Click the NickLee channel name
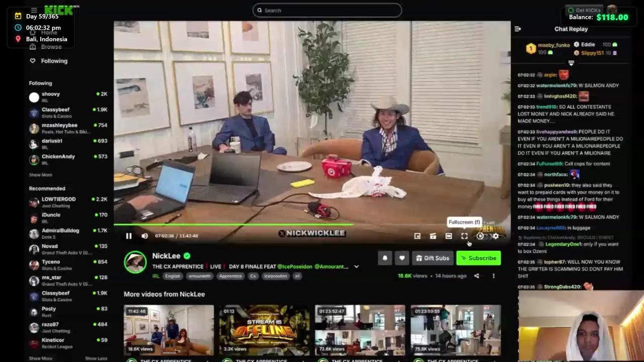The height and width of the screenshot is (362, 644). [x=166, y=256]
